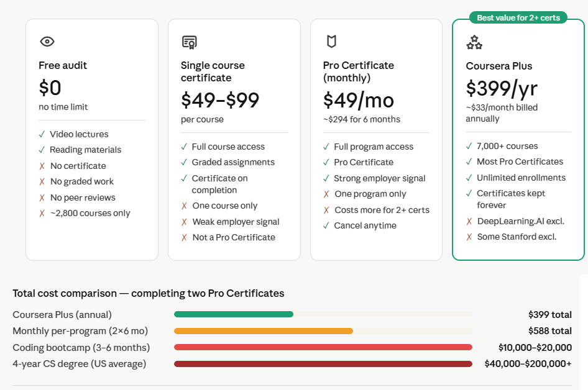The image size is (588, 390).
Task: Click the '$399/yr' price
Action: tap(502, 88)
